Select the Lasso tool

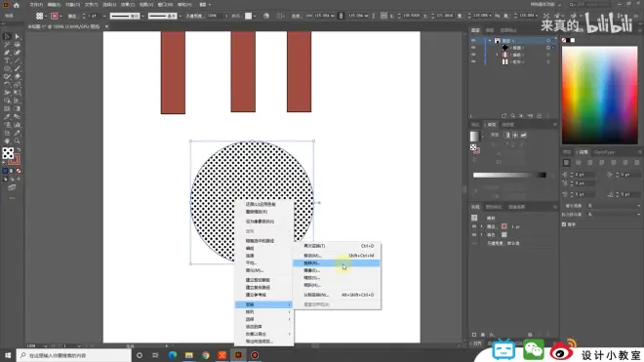coord(18,44)
